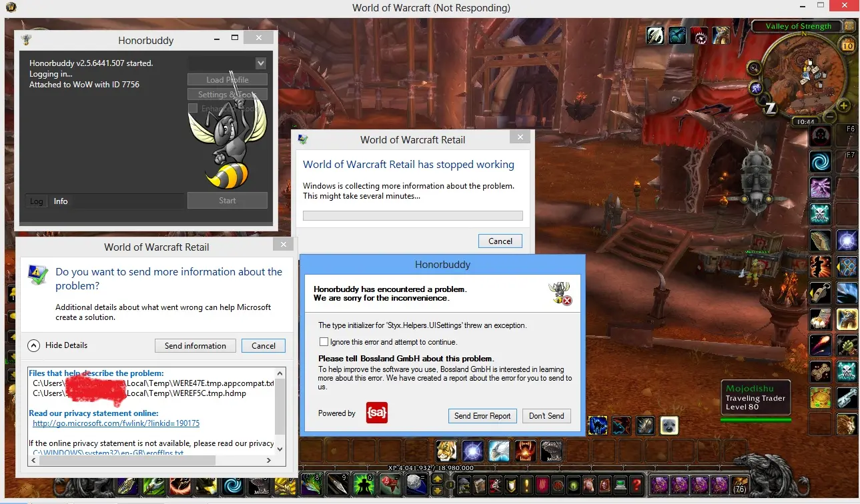Open the Quest Log exclamation icon
The height and width of the screenshot is (504, 860).
pos(526,485)
